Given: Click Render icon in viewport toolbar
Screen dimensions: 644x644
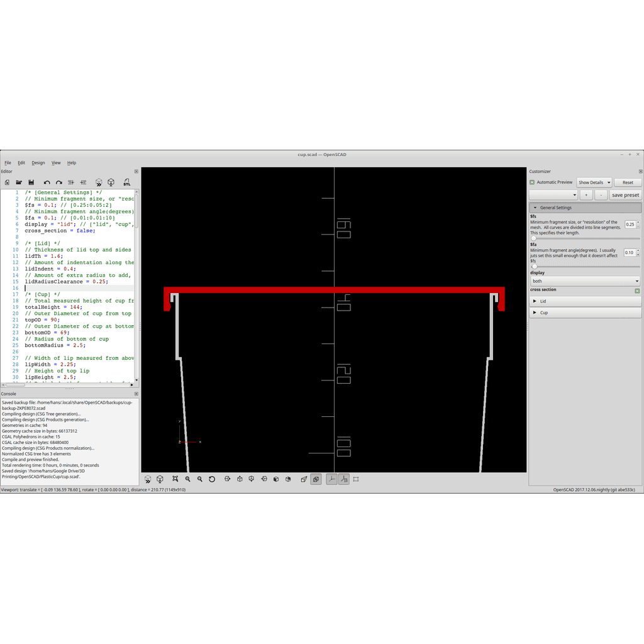Looking at the screenshot, I should pyautogui.click(x=160, y=479).
